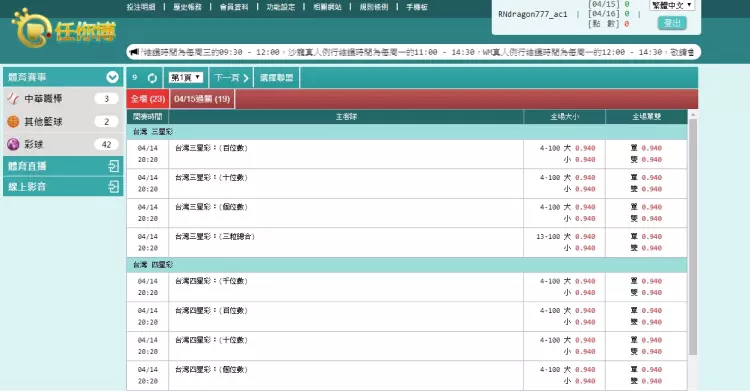Click the 全場大小 column header
The image size is (750, 392).
565,117
